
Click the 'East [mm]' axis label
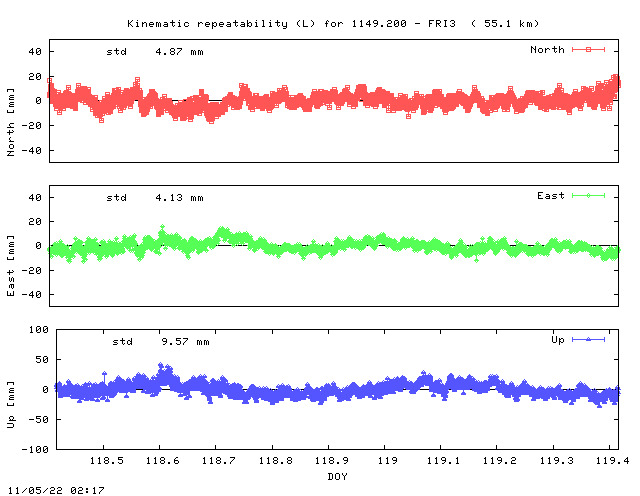(11, 266)
